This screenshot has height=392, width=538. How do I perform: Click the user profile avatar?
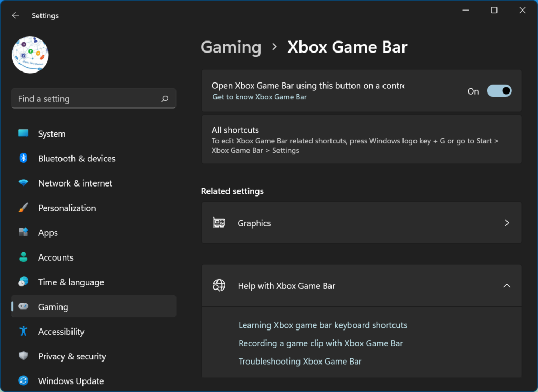30,55
